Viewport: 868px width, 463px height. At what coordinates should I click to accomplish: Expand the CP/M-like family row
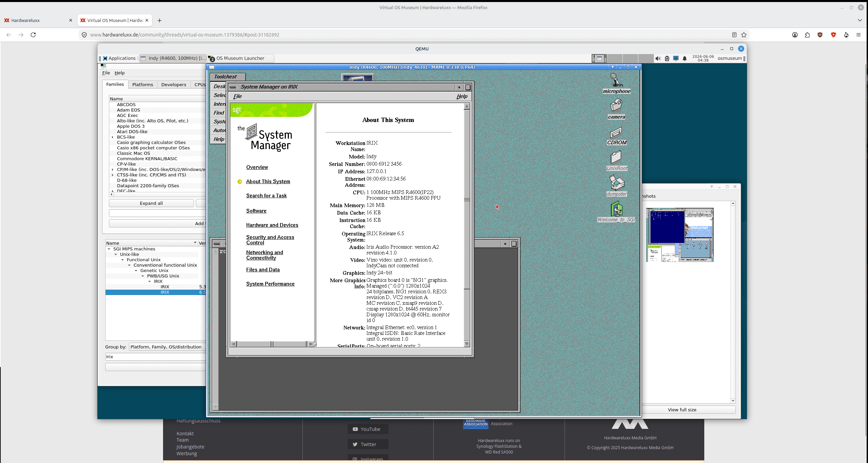[x=113, y=170]
